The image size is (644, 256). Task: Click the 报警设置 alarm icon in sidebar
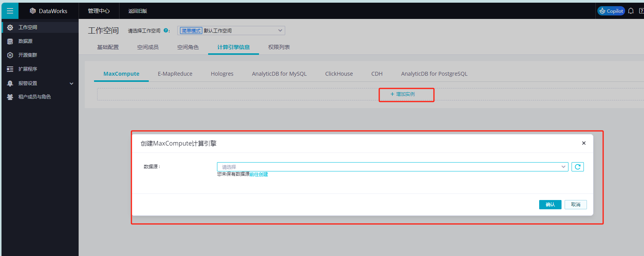pyautogui.click(x=10, y=83)
